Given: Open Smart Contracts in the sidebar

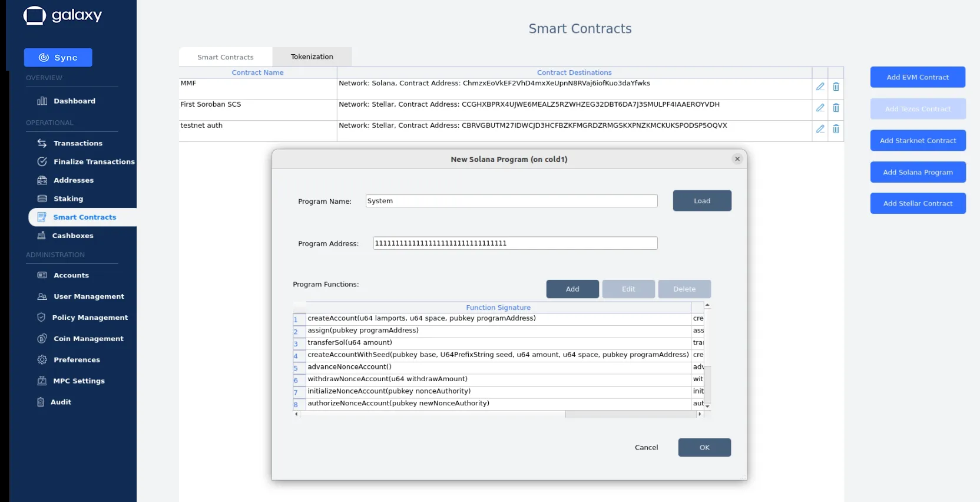Looking at the screenshot, I should click(82, 217).
